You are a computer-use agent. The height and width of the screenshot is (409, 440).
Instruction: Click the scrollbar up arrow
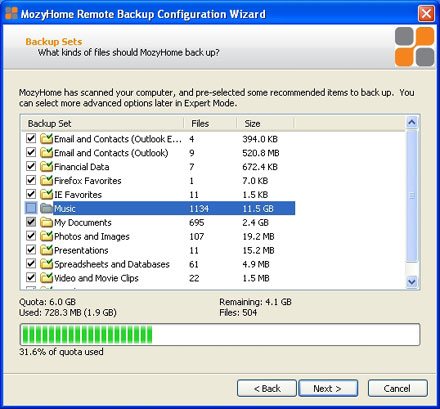pos(412,123)
